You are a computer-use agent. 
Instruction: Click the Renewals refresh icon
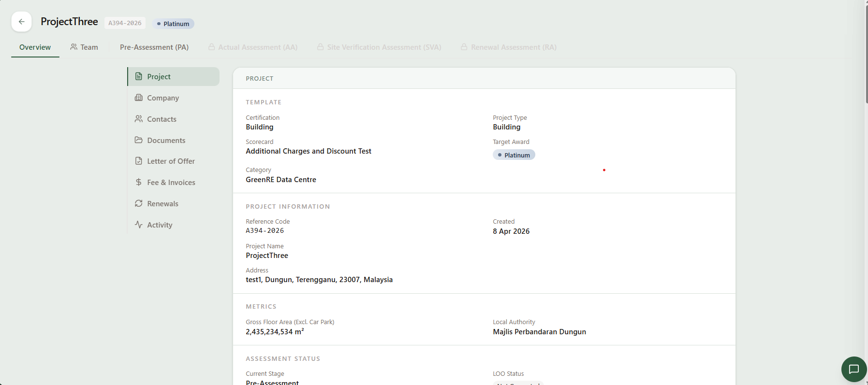pos(139,203)
